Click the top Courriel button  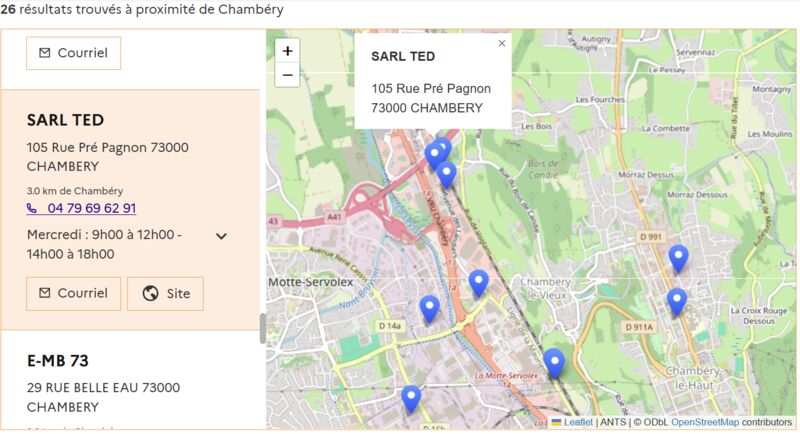click(73, 53)
